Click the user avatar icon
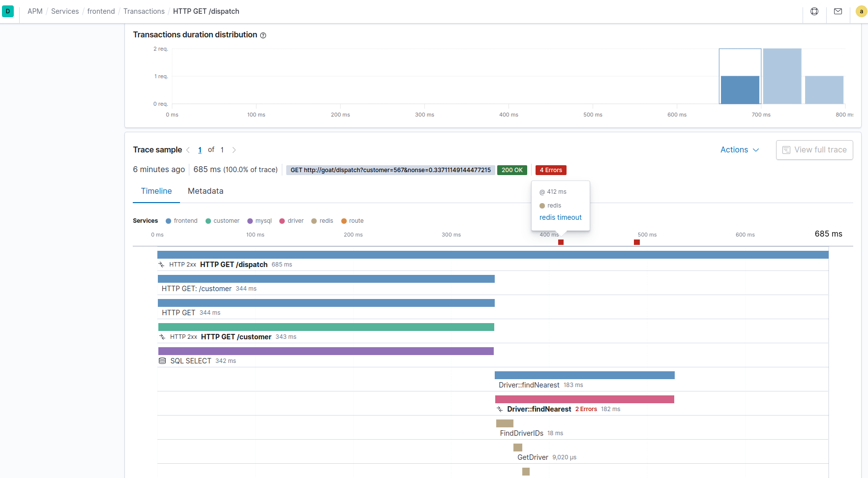Screen dimensions: 868x478 [x=861, y=11]
